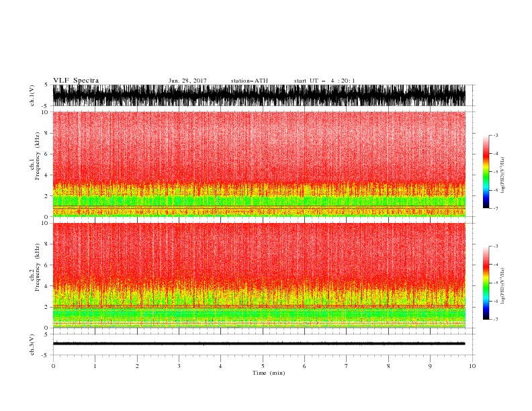Screen dimensions: 532x411
Task: Click the date "Jun. 28, 2017"
Action: 187,81
